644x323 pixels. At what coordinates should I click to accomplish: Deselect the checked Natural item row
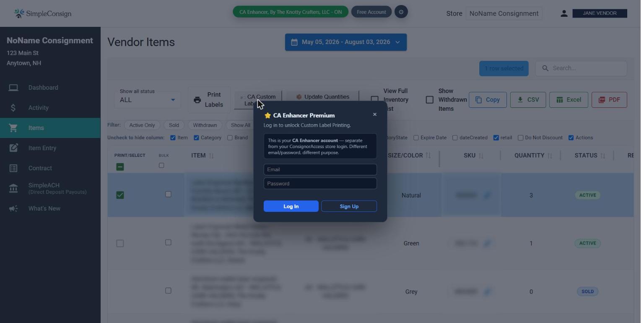(x=120, y=195)
